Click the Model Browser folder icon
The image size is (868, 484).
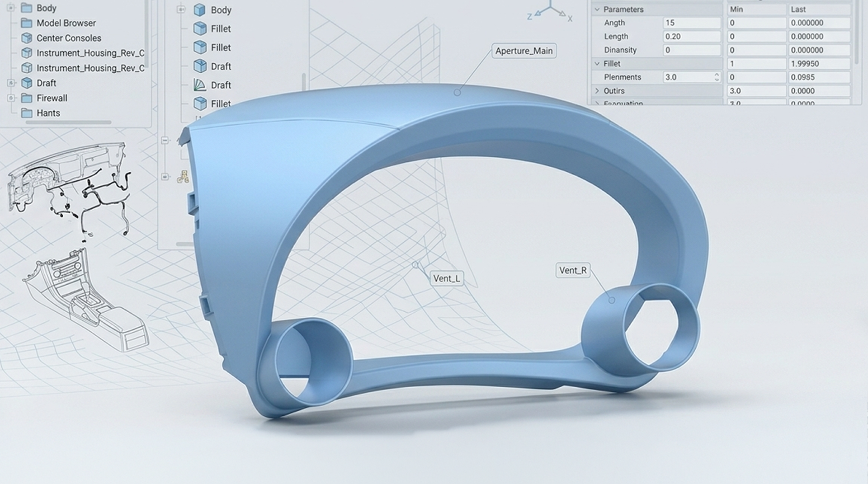27,23
